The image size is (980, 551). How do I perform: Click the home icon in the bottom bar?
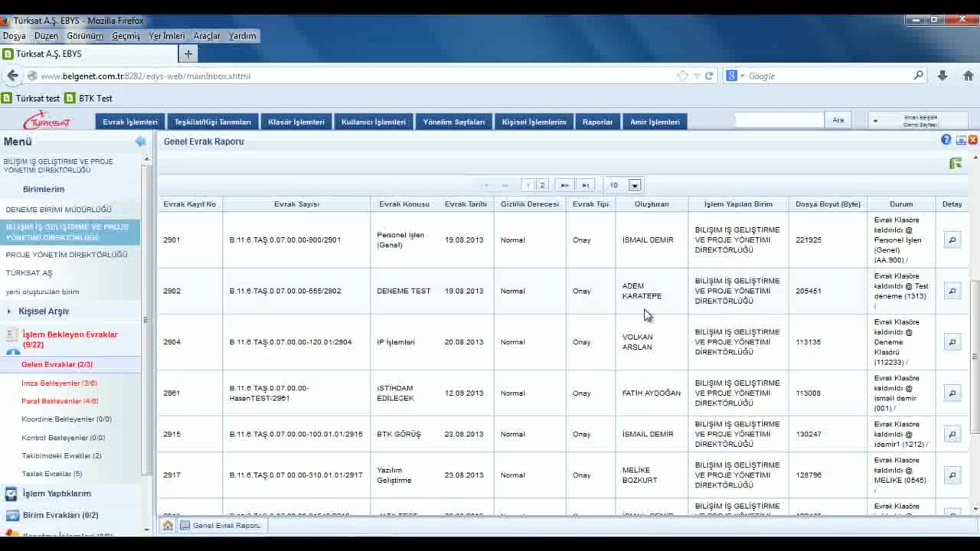(x=168, y=526)
